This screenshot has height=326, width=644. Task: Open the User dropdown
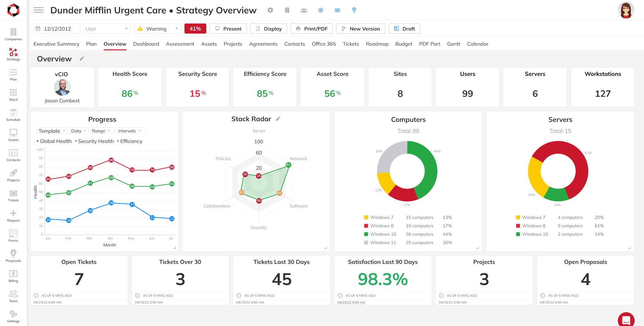coord(107,29)
